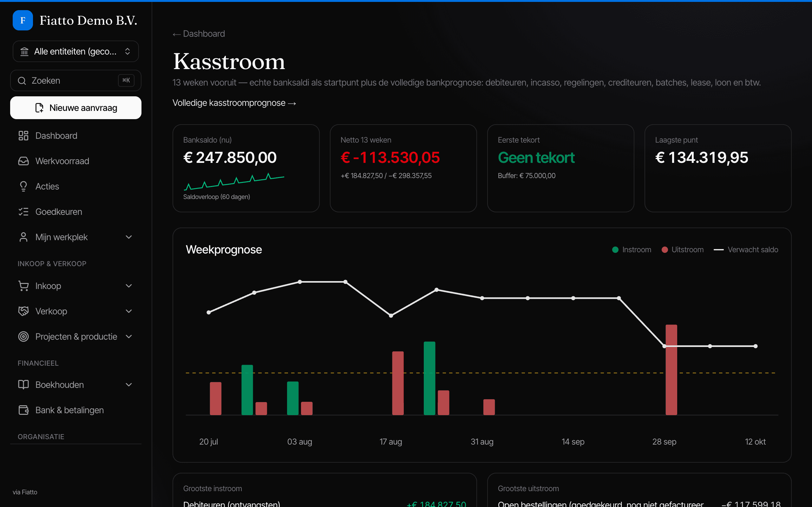The image size is (812, 507).
Task: Open the Alle entiteiten selector dropdown
Action: [76, 51]
